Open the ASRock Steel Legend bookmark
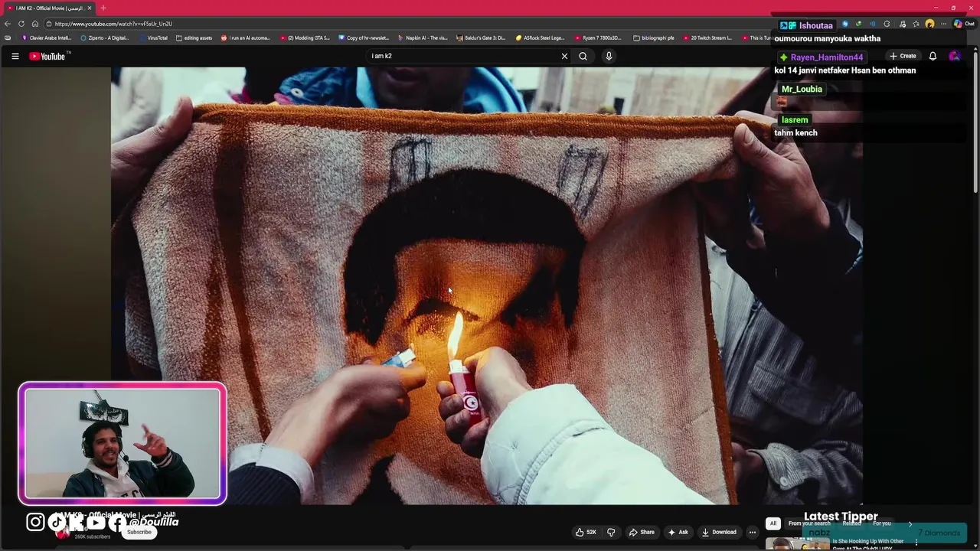 click(540, 37)
